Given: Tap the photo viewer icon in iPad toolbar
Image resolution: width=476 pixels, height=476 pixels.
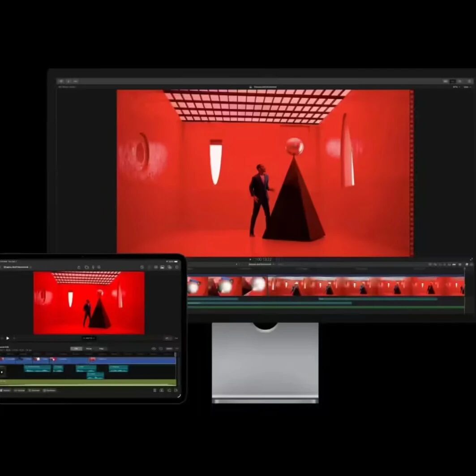Looking at the screenshot, I should tap(163, 267).
